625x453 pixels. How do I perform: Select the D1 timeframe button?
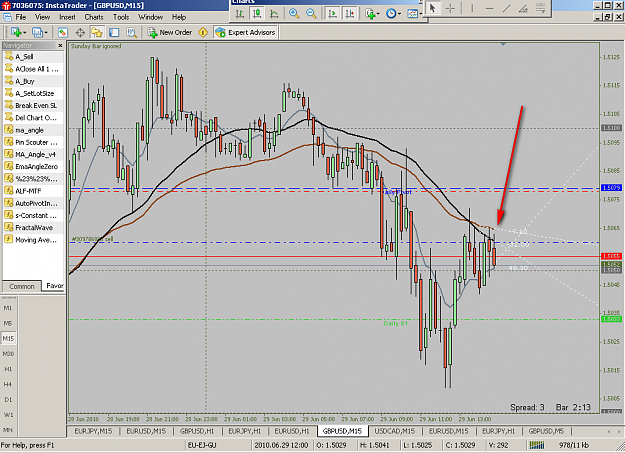click(x=8, y=400)
